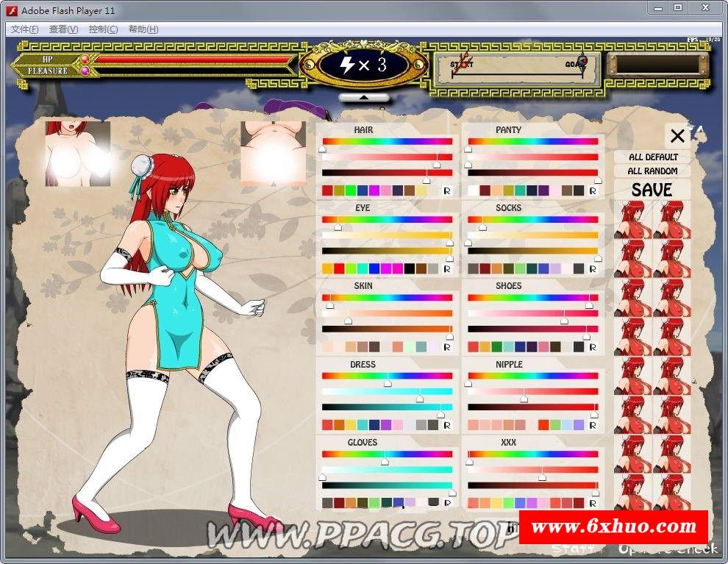This screenshot has height=564, width=728.
Task: Pick the green swatch in the HAIR palette
Action: [x=351, y=190]
